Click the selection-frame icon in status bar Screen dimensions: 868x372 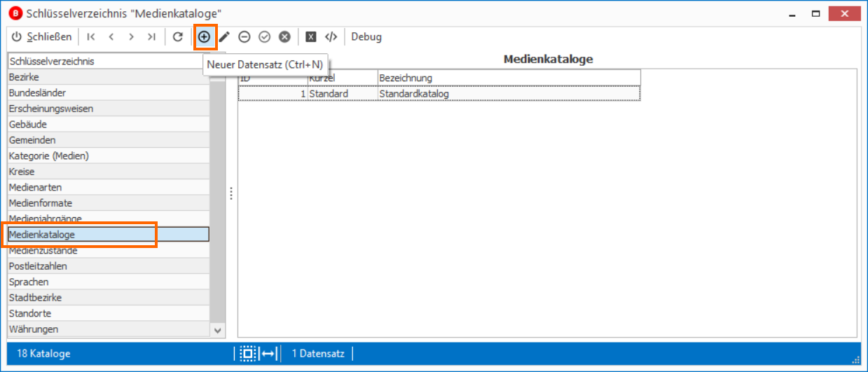pyautogui.click(x=247, y=354)
